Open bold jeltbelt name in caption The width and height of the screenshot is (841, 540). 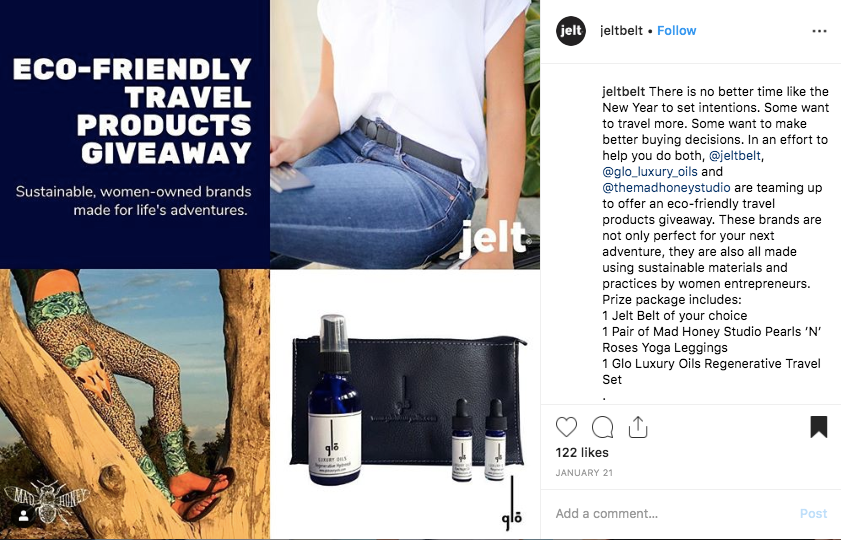click(624, 92)
